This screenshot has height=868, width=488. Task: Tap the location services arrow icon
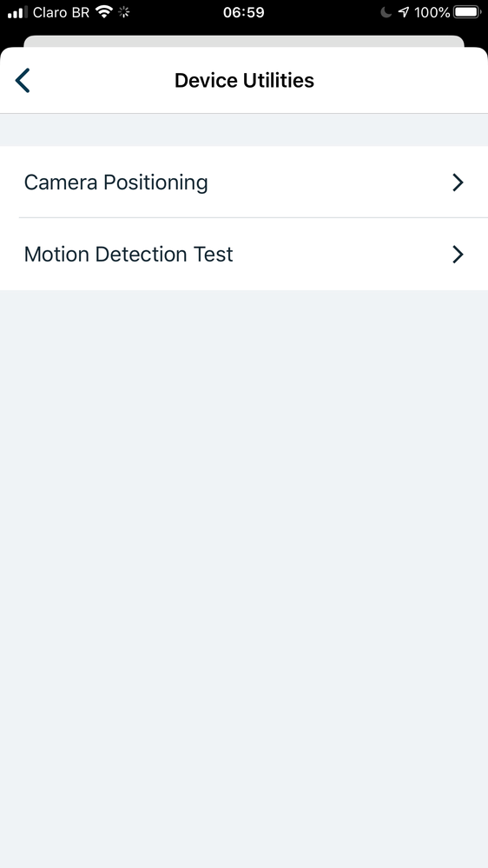pyautogui.click(x=404, y=12)
